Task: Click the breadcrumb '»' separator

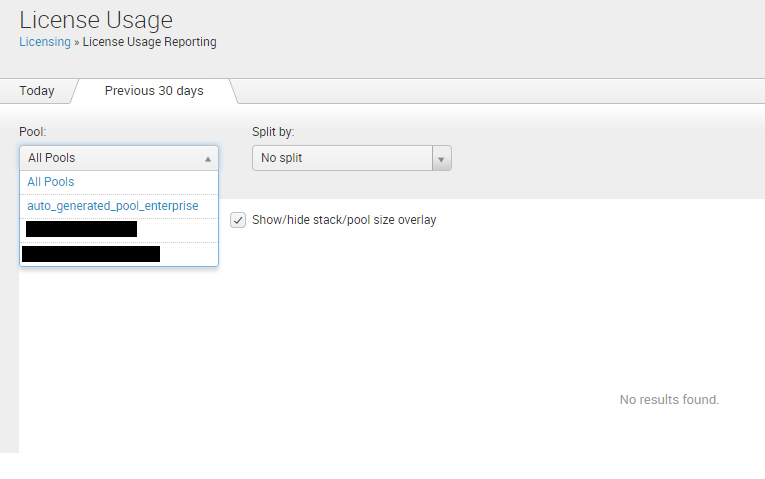Action: point(77,42)
